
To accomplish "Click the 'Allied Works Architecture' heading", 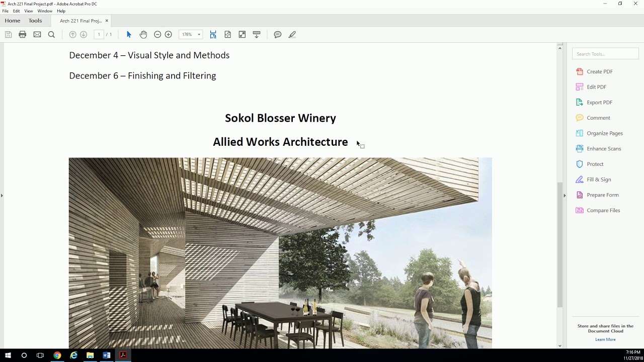I will pyautogui.click(x=280, y=142).
